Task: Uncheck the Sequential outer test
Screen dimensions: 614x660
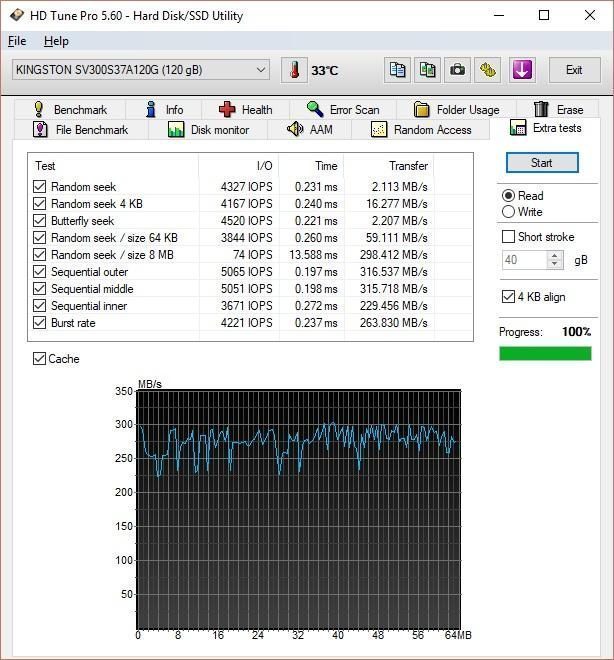Action: pyautogui.click(x=40, y=271)
